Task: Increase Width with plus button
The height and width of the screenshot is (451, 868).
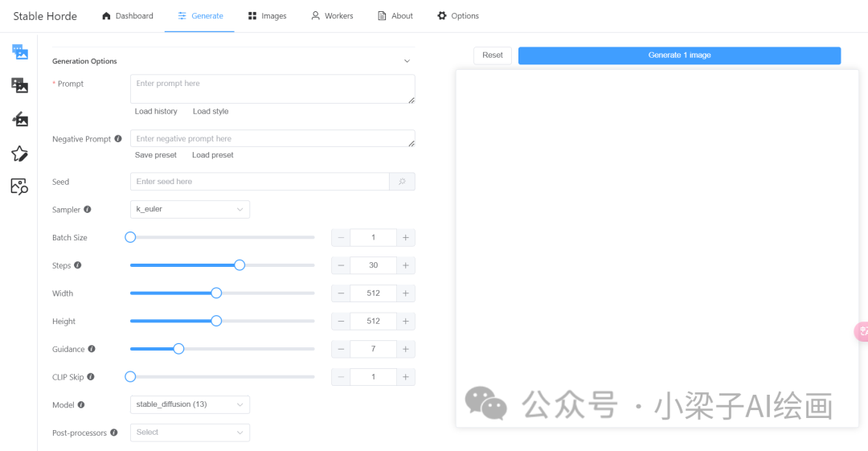Action: (x=406, y=293)
